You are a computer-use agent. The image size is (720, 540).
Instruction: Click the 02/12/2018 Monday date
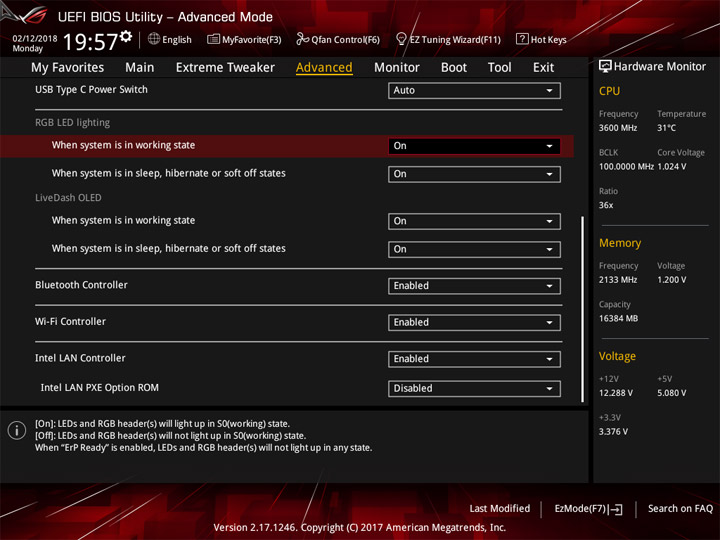[34, 43]
